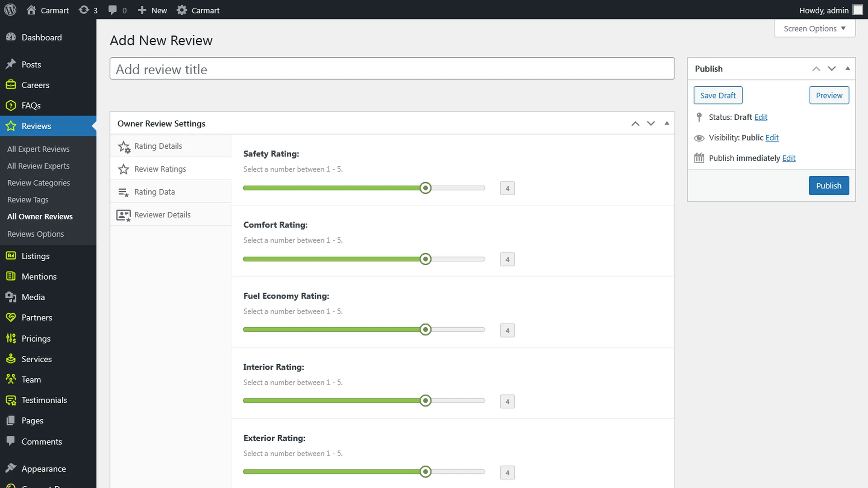
Task: Click the publish calendar icon
Action: pyautogui.click(x=699, y=158)
